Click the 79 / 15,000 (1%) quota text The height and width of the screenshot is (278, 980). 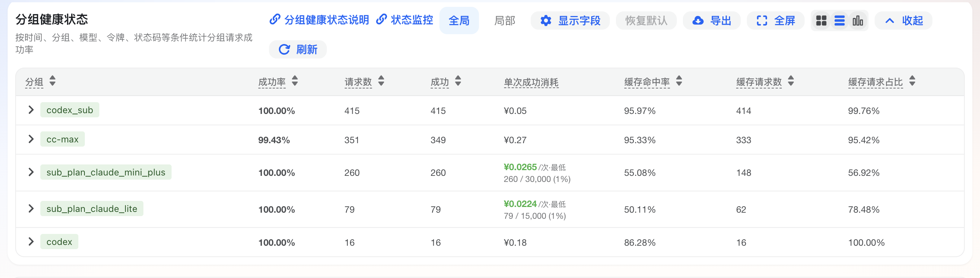pos(535,216)
